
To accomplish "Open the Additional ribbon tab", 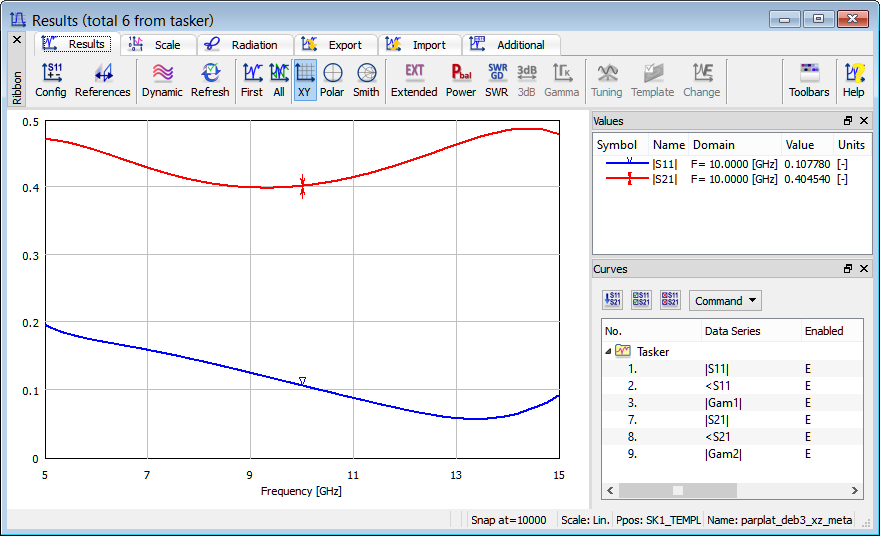I will (x=510, y=45).
